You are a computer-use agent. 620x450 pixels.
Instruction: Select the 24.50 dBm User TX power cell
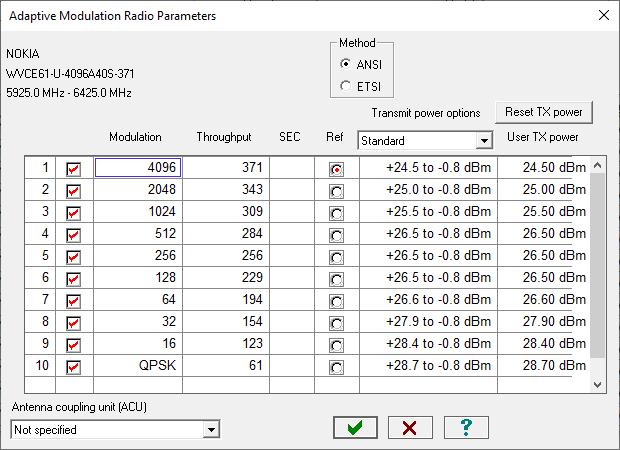545,168
